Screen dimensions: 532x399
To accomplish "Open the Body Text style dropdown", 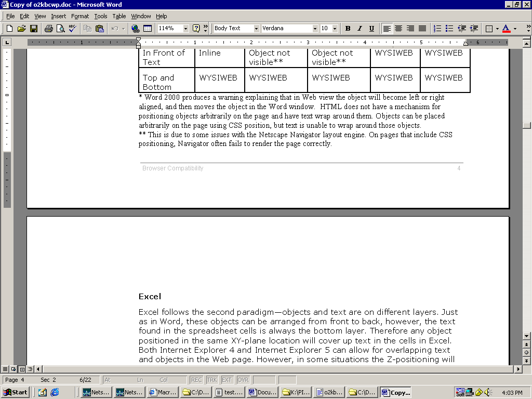I will click(x=257, y=29).
